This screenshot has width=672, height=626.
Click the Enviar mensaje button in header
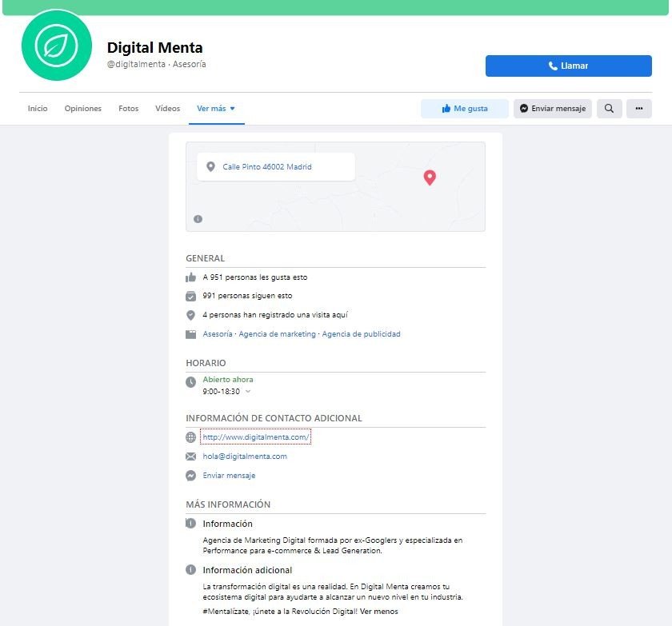pos(553,109)
